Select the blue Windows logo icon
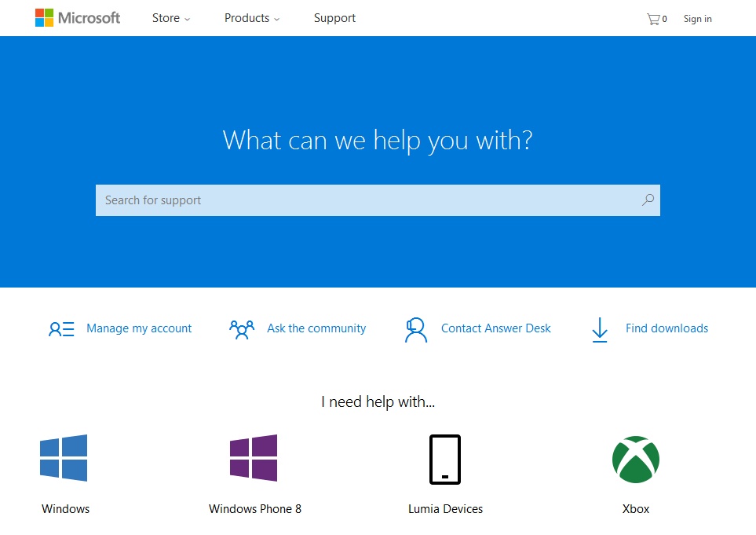756x535 pixels. coord(64,458)
